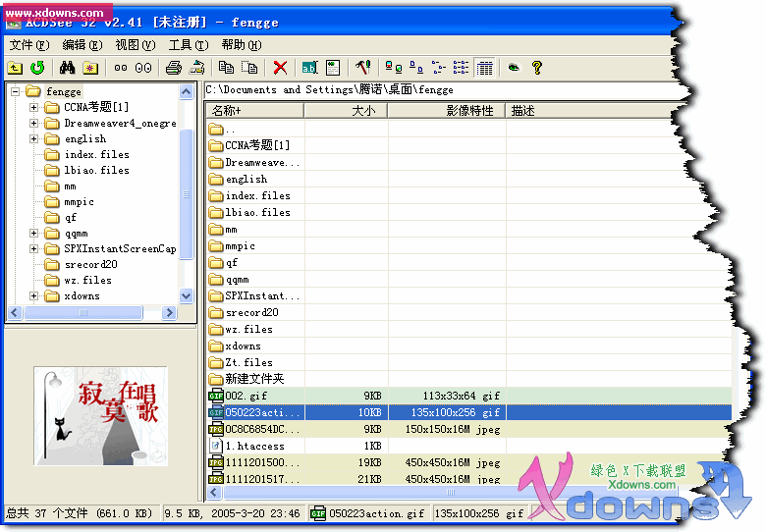Select mmpic folder in tree

[79, 202]
